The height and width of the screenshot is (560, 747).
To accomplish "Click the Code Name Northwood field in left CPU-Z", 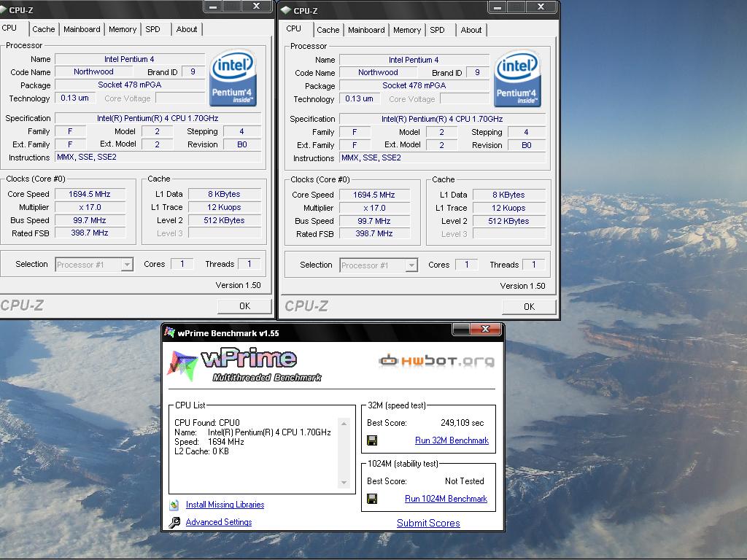I will click(x=93, y=72).
